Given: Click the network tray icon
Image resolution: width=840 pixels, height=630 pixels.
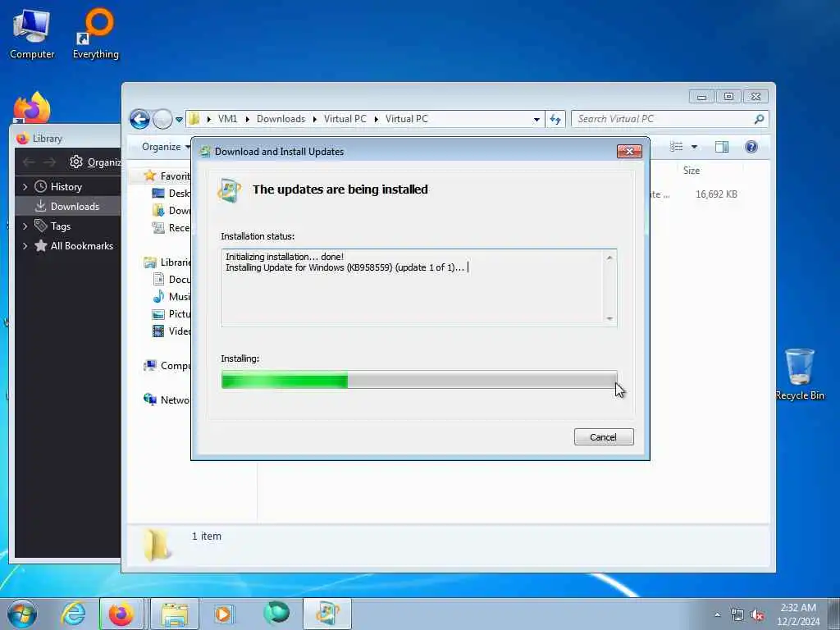Looking at the screenshot, I should pyautogui.click(x=737, y=615).
